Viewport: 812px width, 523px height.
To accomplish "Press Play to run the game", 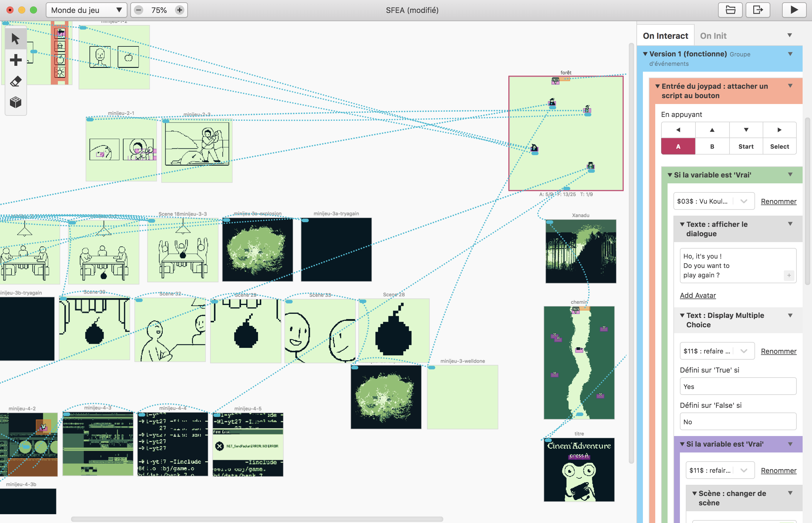I will 794,9.
